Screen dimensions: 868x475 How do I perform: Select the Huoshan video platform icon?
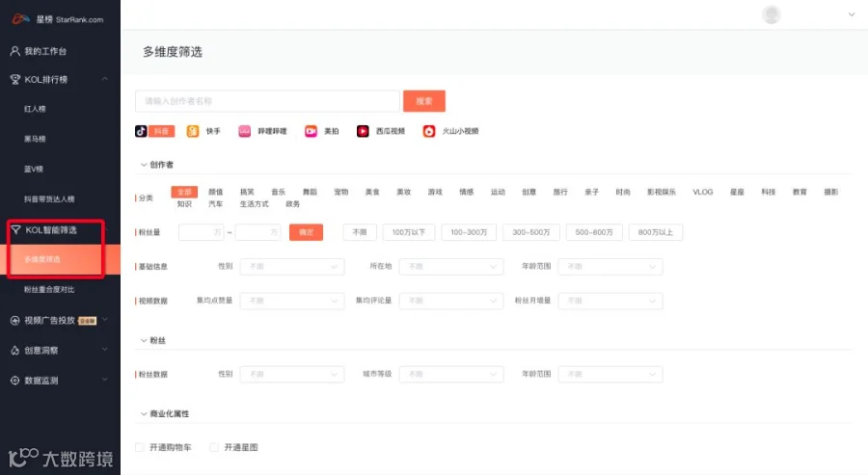point(429,131)
